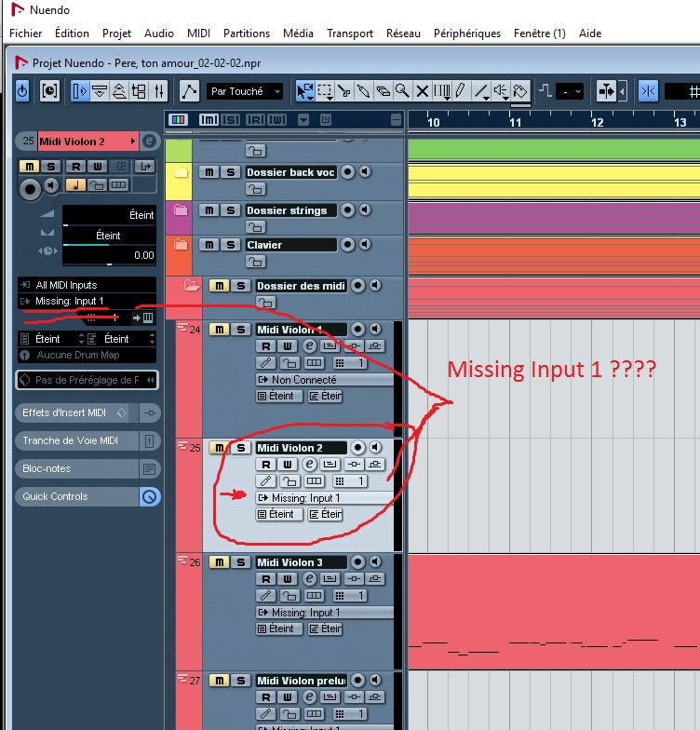The height and width of the screenshot is (730, 700).
Task: Mute the Clavier folder track
Action: (209, 245)
